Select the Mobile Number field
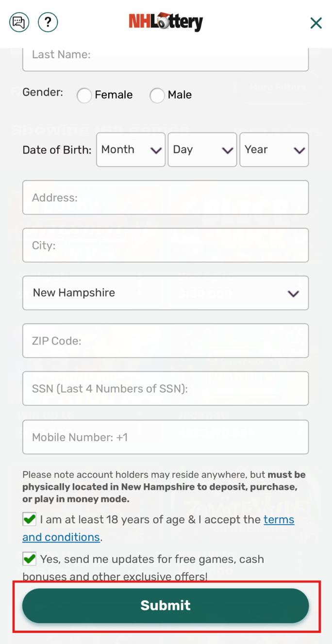The image size is (332, 644). 166,437
